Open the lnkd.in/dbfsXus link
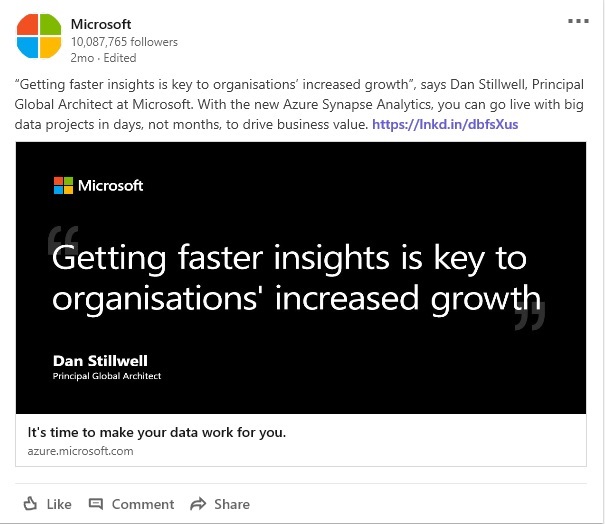The width and height of the screenshot is (605, 524). [x=445, y=124]
